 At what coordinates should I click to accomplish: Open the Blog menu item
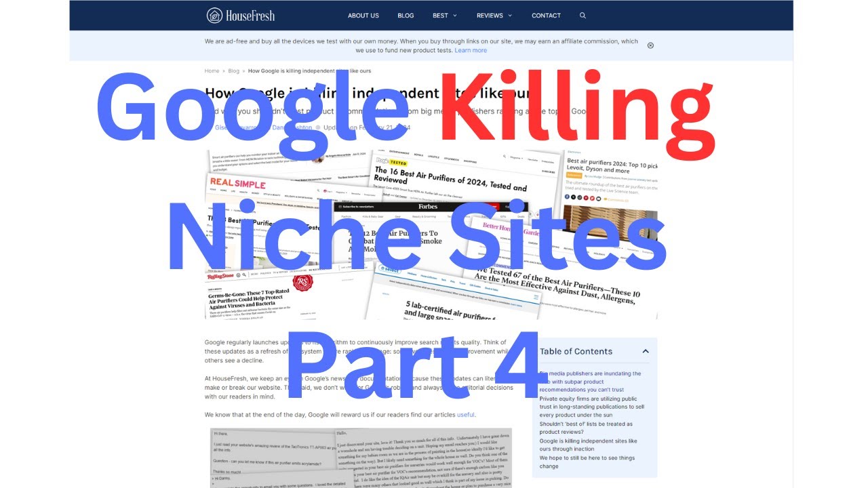(x=406, y=16)
